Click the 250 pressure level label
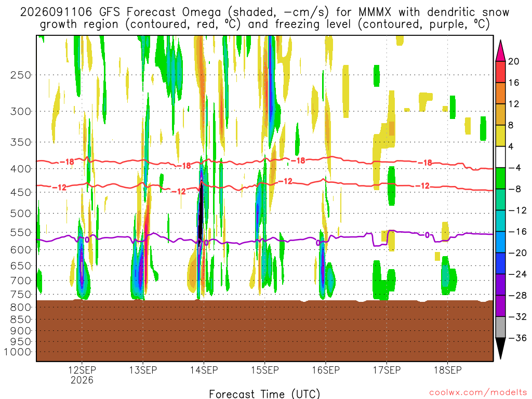Screen dimensions: 532x399 point(21,75)
